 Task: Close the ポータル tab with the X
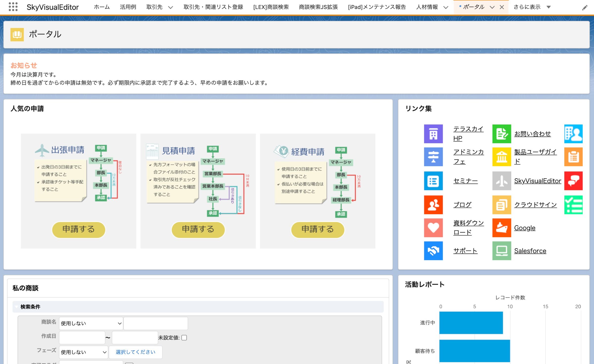(501, 7)
